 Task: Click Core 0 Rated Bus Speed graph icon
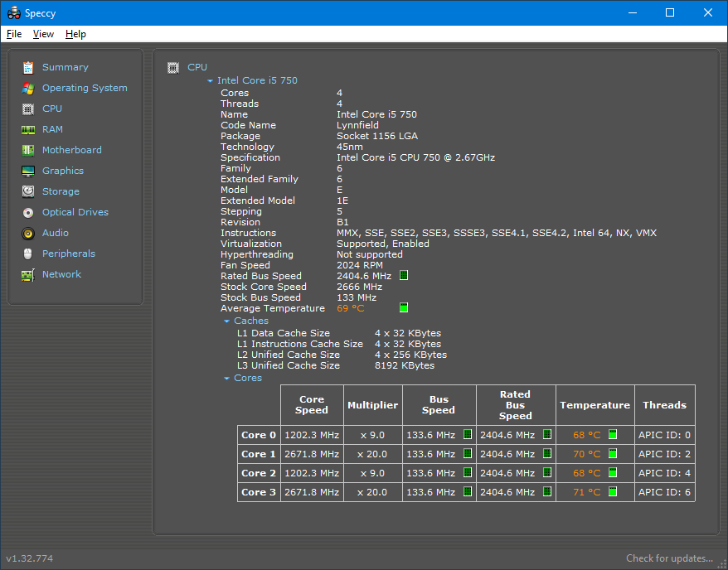pos(547,435)
